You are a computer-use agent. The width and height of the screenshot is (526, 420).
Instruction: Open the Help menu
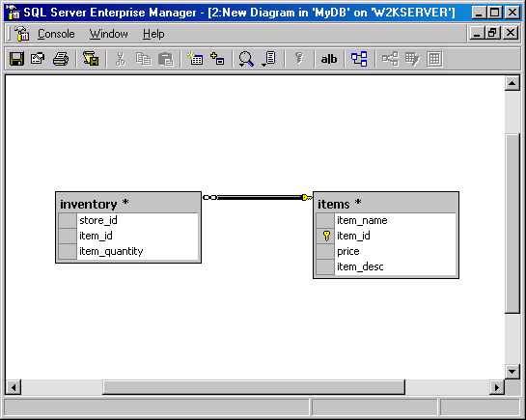coord(153,34)
